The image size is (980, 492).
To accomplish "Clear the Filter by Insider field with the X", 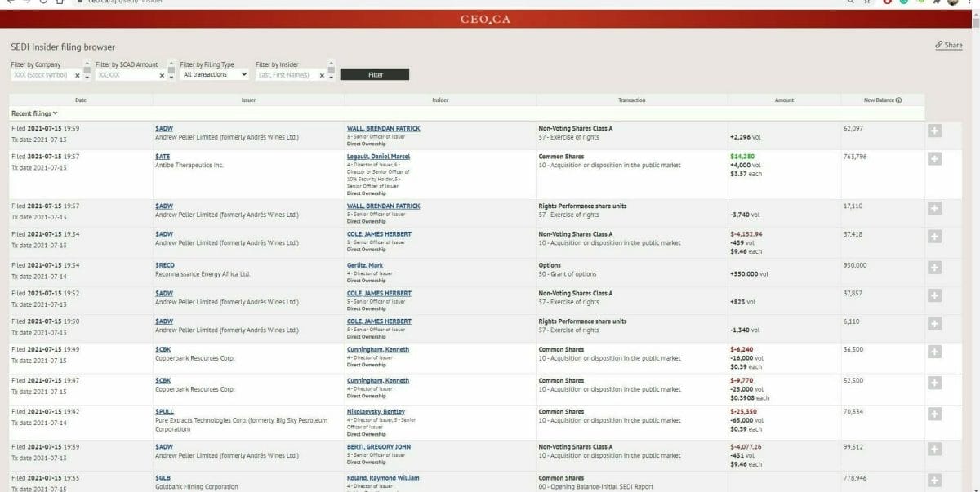I will click(322, 75).
